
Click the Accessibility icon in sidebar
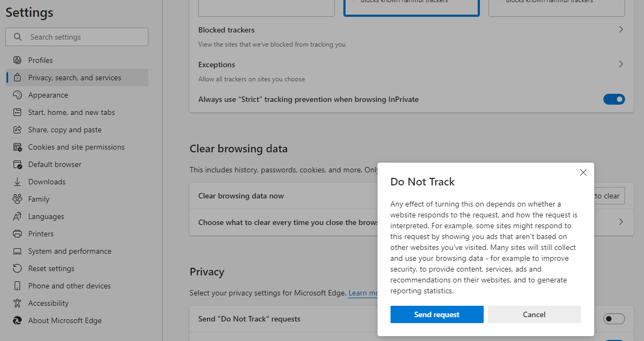click(17, 303)
